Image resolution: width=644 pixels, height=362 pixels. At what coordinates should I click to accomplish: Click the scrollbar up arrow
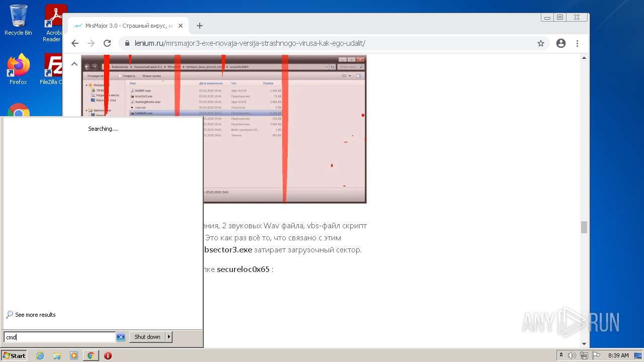584,58
